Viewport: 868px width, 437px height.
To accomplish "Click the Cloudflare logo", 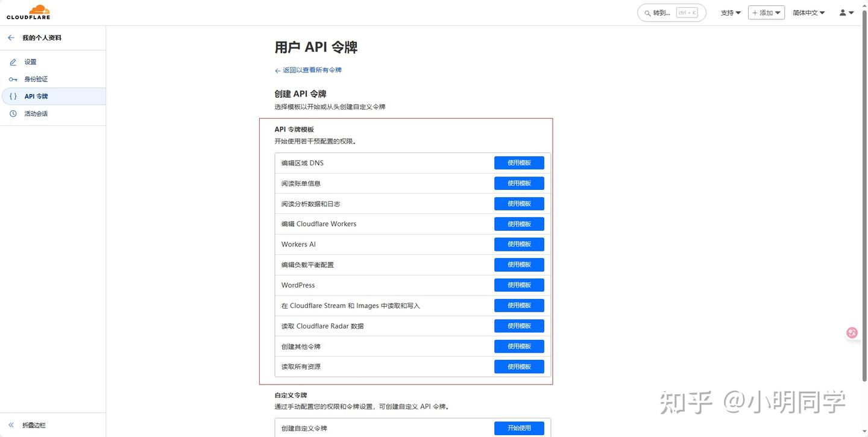I will (x=28, y=12).
